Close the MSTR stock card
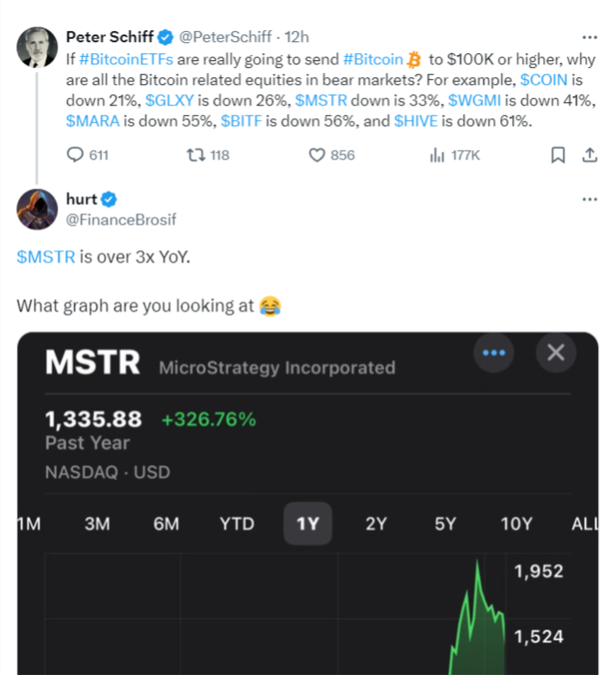 point(556,353)
